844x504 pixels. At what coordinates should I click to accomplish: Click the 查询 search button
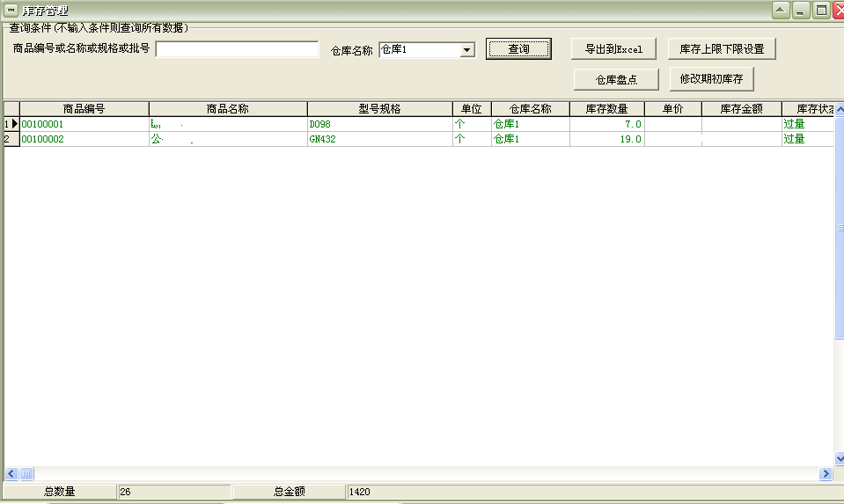click(x=518, y=49)
